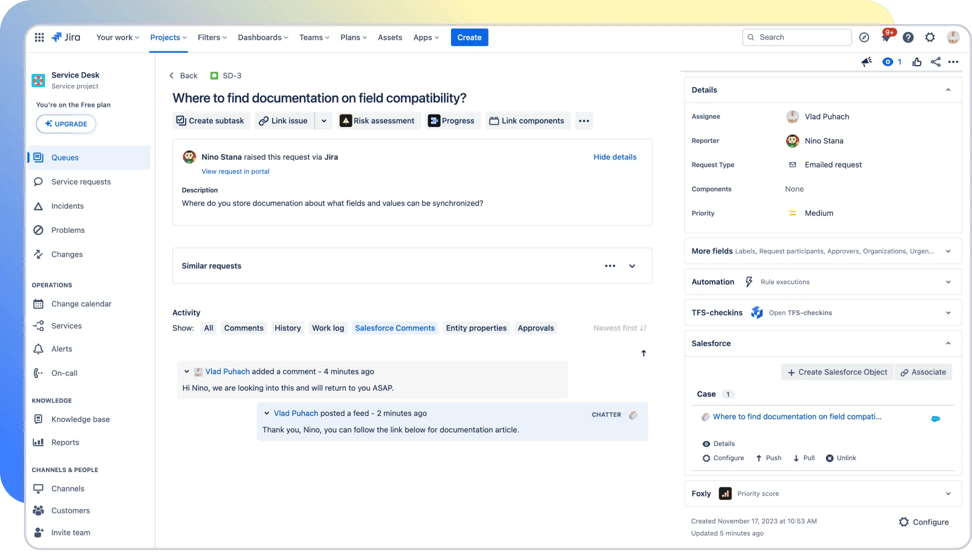Open View request in portal link
The height and width of the screenshot is (560, 972).
point(235,171)
